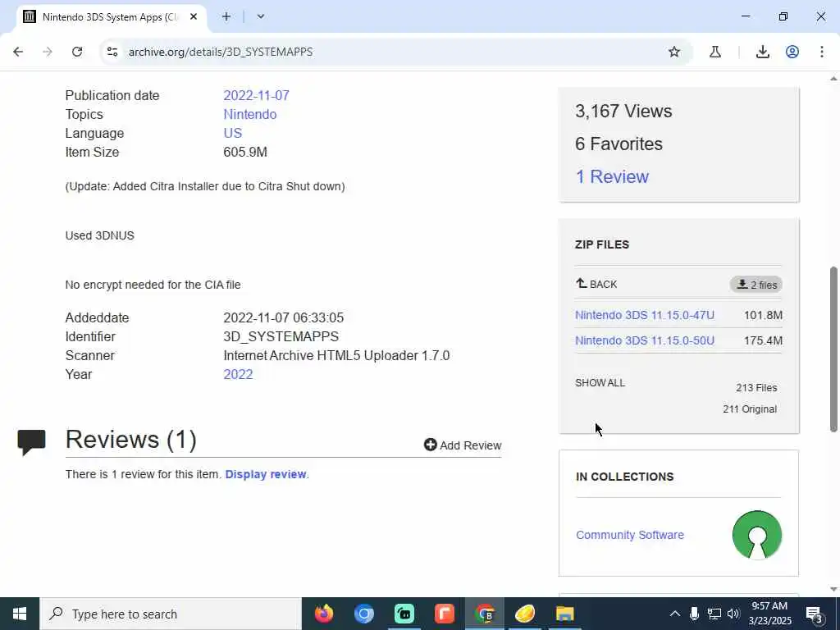The width and height of the screenshot is (840, 630).
Task: Open the taskbar clock and date
Action: click(x=769, y=614)
